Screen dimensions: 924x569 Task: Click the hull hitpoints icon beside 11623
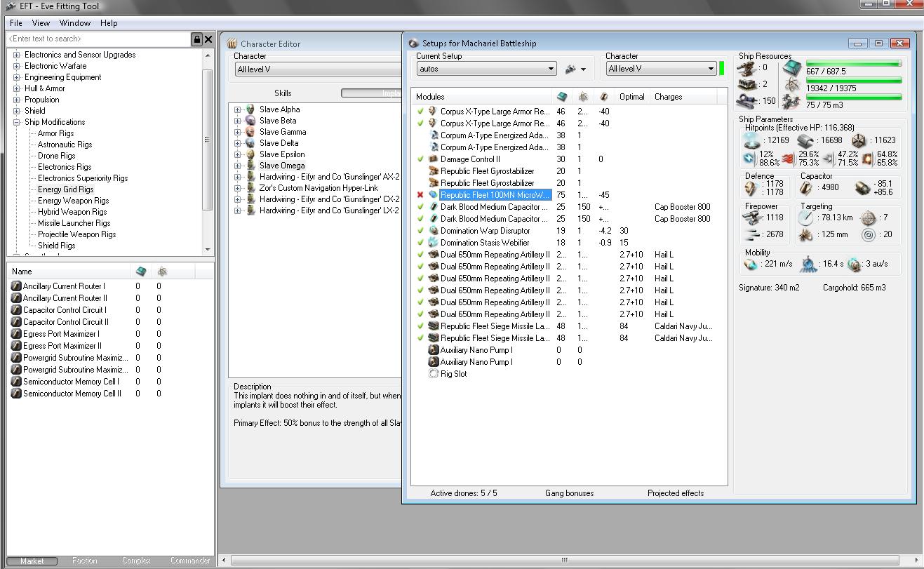click(x=858, y=140)
